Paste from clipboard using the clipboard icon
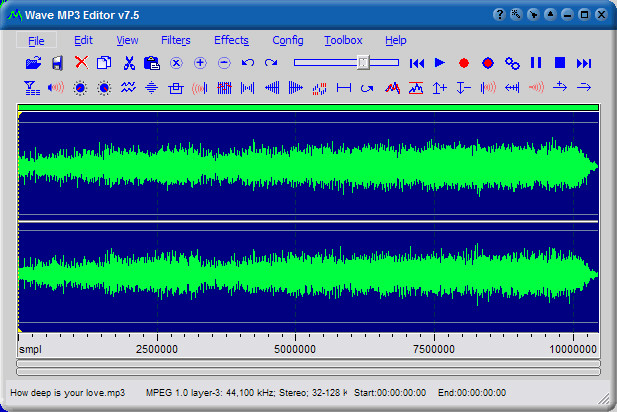This screenshot has width=617, height=412. coord(152,63)
